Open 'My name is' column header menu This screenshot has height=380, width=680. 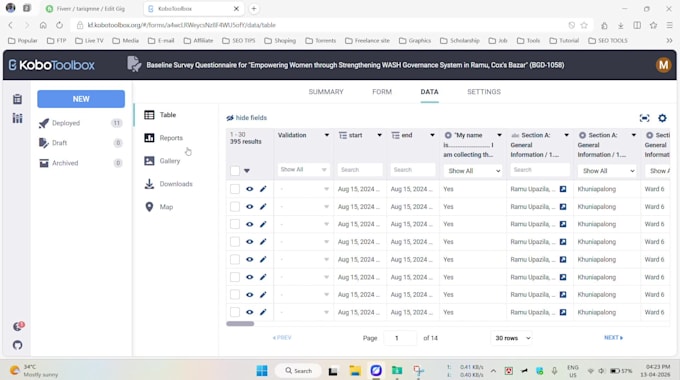pos(499,135)
